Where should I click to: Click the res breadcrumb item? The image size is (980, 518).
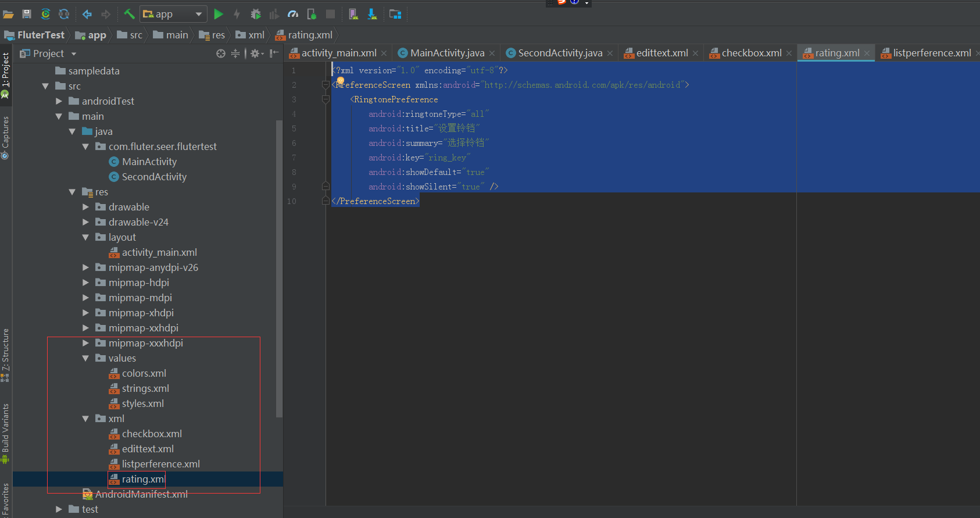coord(212,35)
